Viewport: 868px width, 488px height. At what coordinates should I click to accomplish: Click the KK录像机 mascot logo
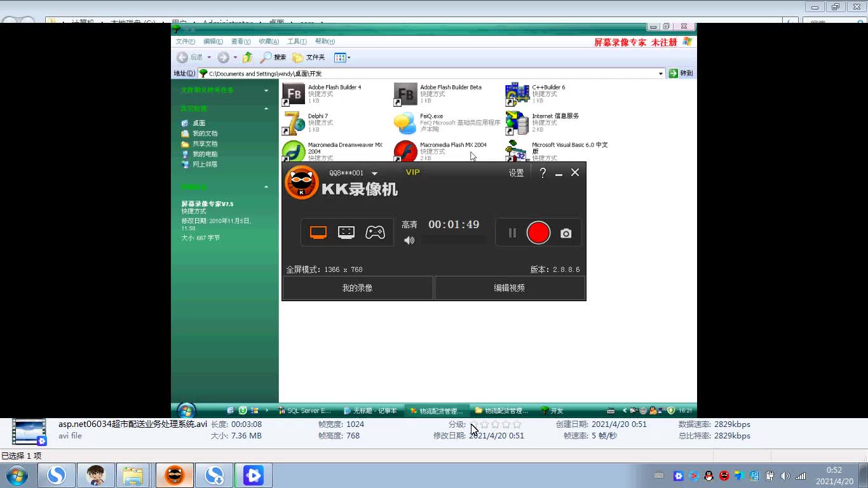(301, 183)
